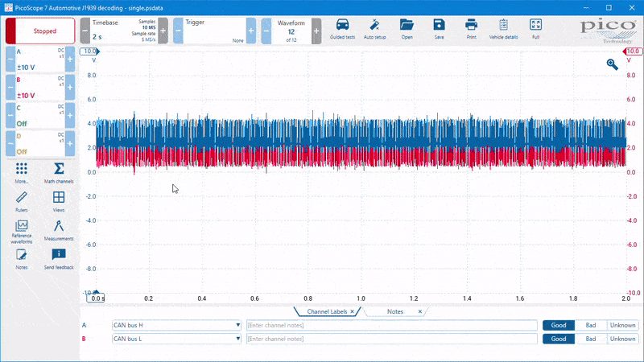Switch to the Notes tab
The width and height of the screenshot is (644, 362).
pos(395,311)
